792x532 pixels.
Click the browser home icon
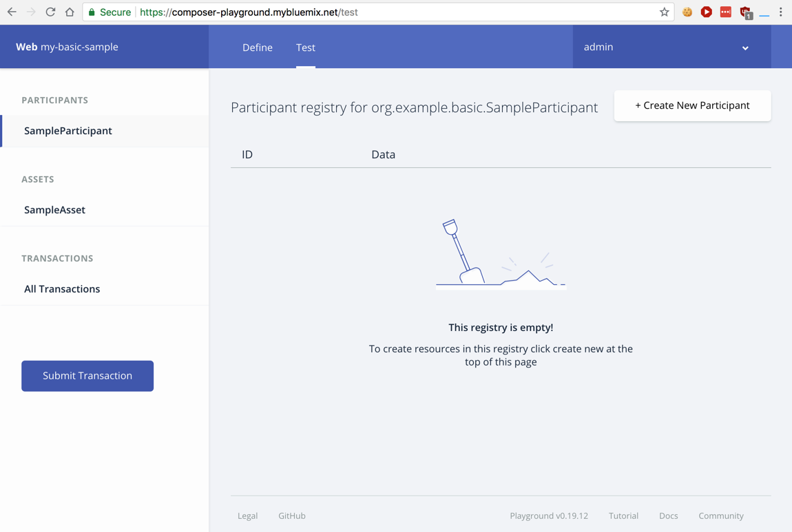tap(70, 12)
